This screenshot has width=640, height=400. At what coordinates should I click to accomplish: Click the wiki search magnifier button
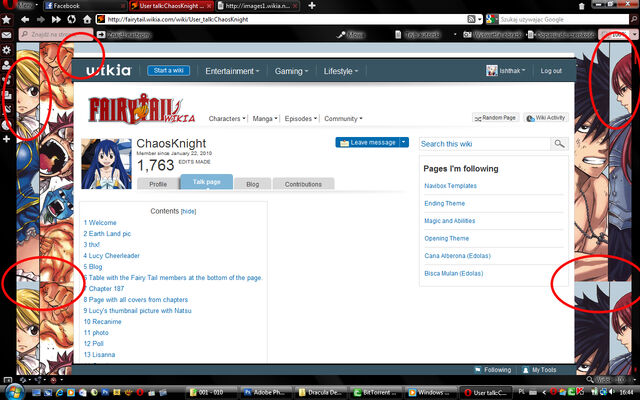tap(559, 144)
